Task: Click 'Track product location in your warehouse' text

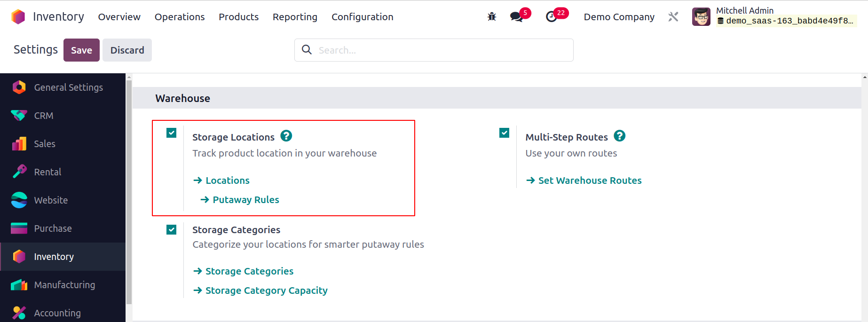Action: pyautogui.click(x=284, y=153)
